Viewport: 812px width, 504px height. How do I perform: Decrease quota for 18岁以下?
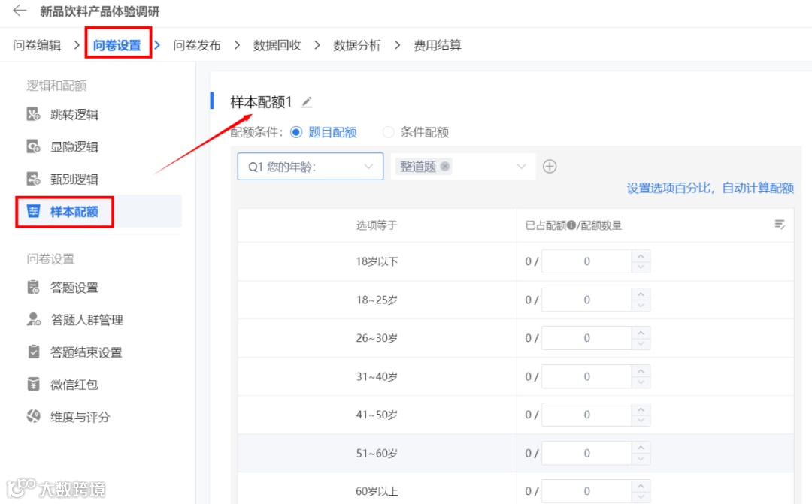click(x=641, y=267)
